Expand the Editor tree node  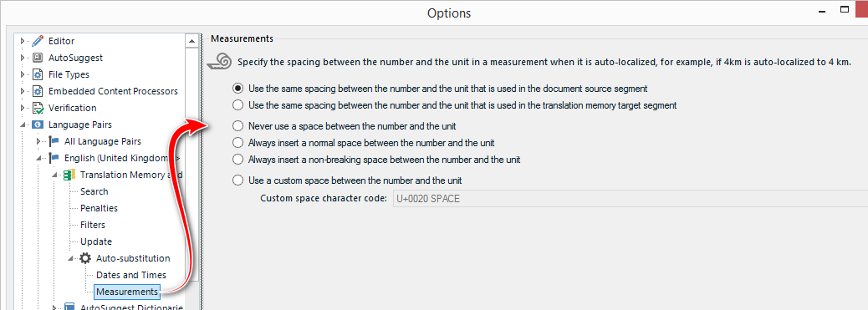(23, 41)
